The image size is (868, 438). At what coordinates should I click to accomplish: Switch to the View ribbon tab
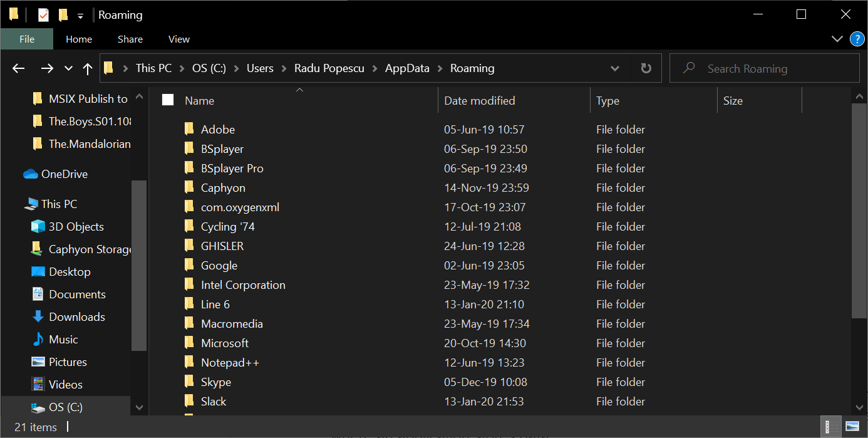(178, 39)
